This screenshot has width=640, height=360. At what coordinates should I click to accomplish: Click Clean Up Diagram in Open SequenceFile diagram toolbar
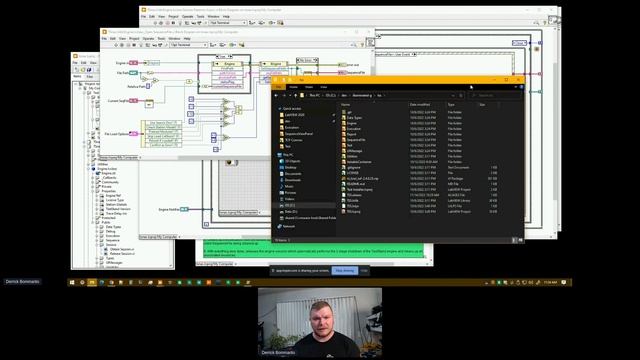tap(241, 45)
